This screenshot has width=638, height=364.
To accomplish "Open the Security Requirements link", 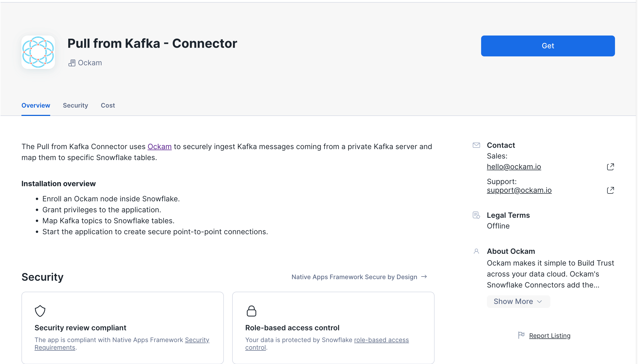I will pyautogui.click(x=197, y=340).
